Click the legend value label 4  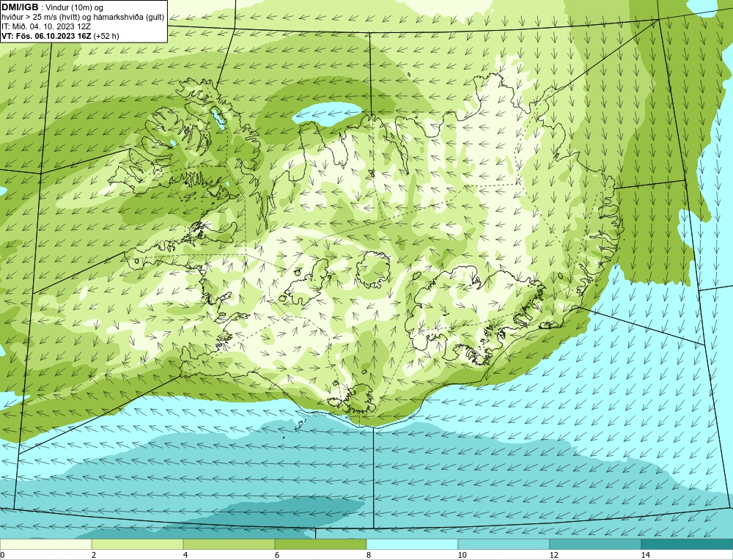(x=185, y=555)
